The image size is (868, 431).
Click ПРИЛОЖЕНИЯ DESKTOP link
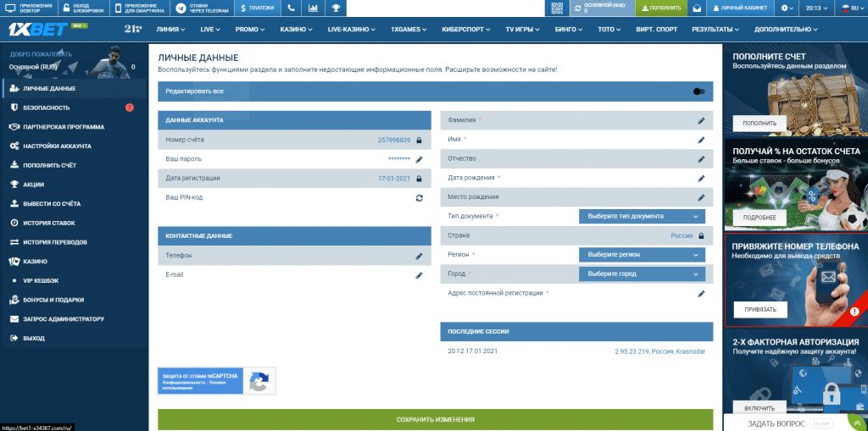28,8
